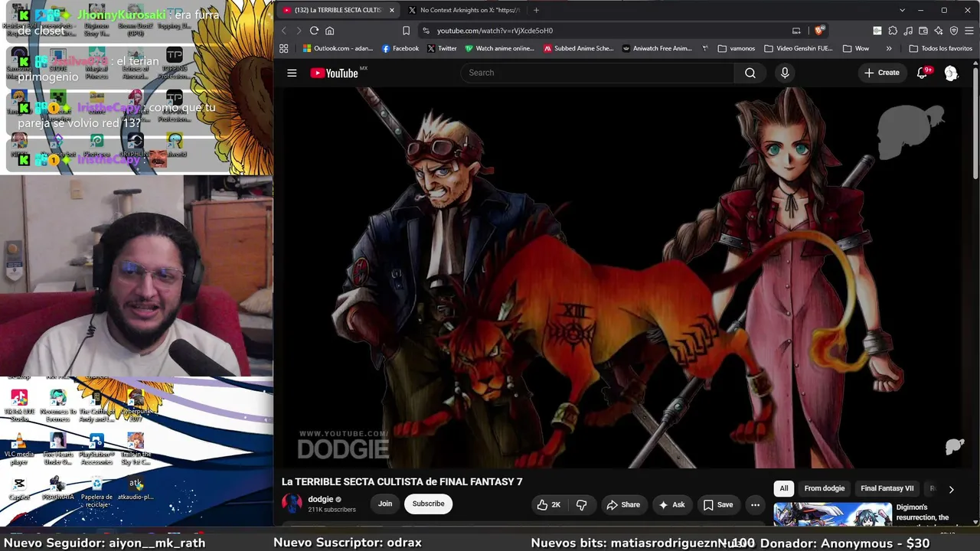
Task: Open the YouTube guide hamburger menu
Action: (x=292, y=73)
